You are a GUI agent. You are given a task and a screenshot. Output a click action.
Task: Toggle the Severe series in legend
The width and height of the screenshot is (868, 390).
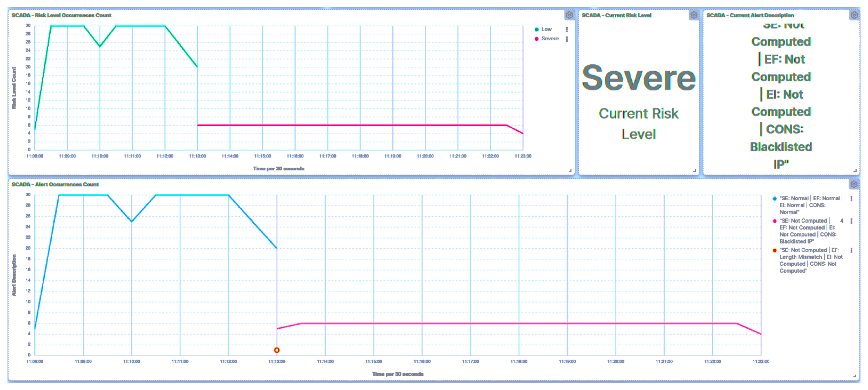[550, 39]
